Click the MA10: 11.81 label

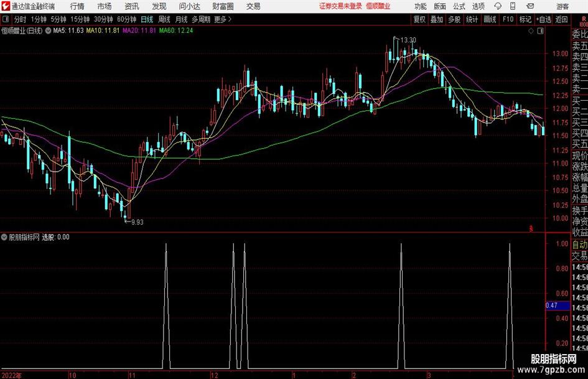click(103, 30)
